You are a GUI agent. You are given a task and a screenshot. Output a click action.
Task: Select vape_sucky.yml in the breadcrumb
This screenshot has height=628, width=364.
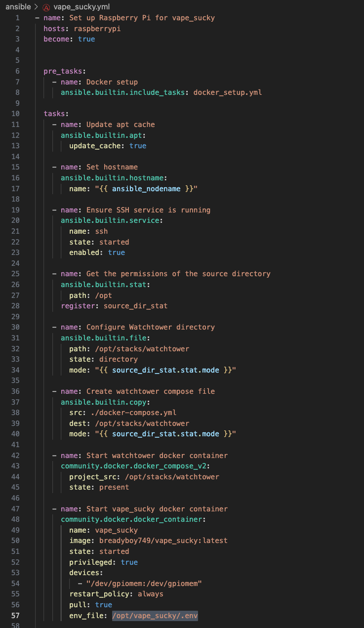81,7
